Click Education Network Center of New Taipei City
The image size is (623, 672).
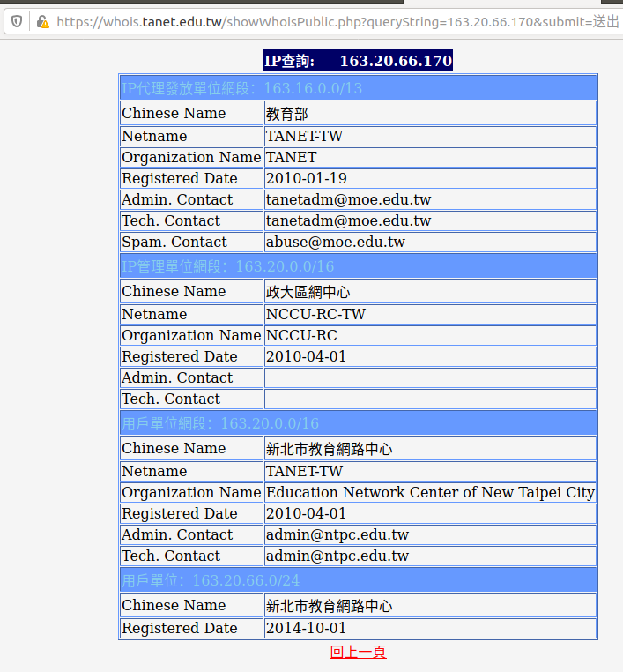pos(430,492)
